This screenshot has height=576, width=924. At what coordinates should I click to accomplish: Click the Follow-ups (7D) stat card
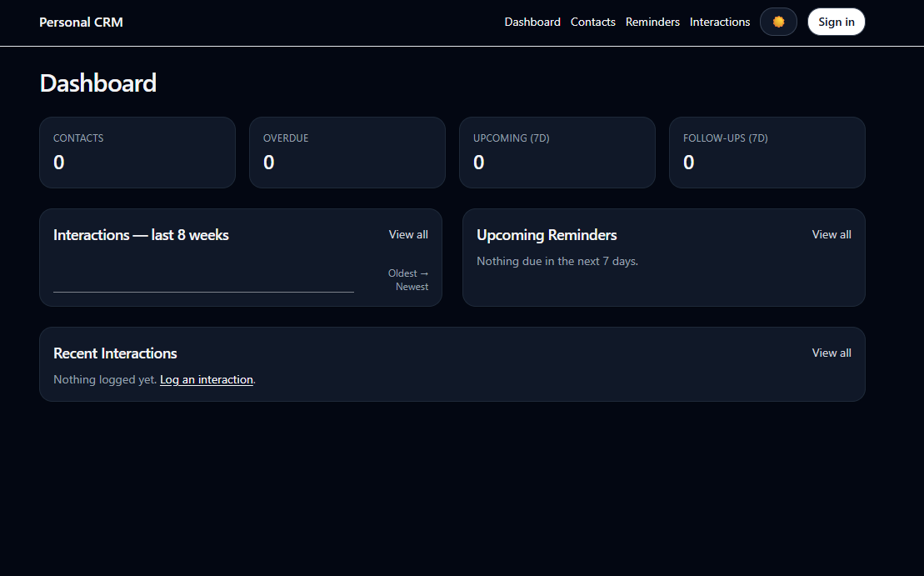767,153
